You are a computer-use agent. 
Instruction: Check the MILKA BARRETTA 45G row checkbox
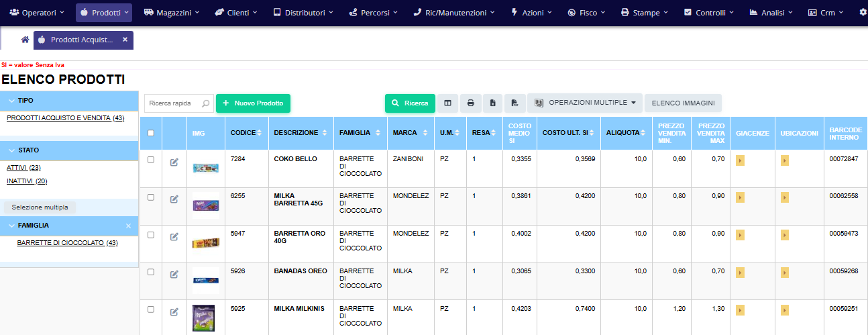tap(151, 197)
